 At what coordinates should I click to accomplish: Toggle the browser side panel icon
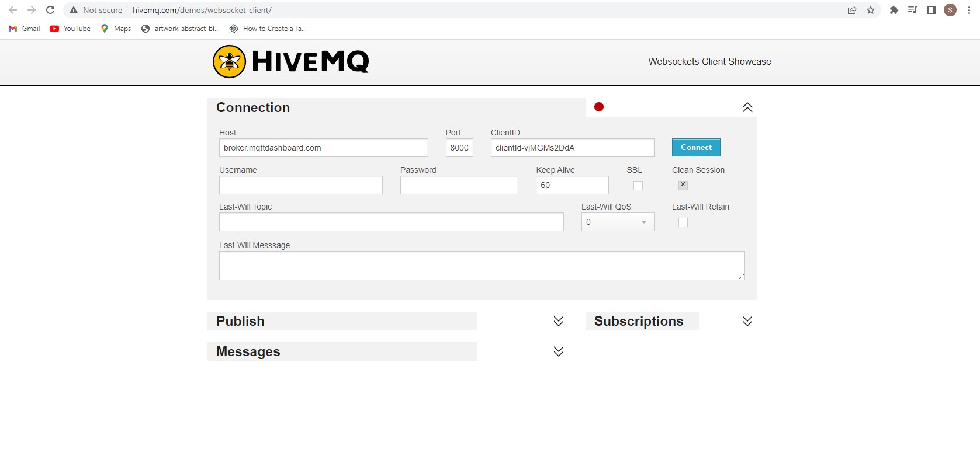pos(931,10)
